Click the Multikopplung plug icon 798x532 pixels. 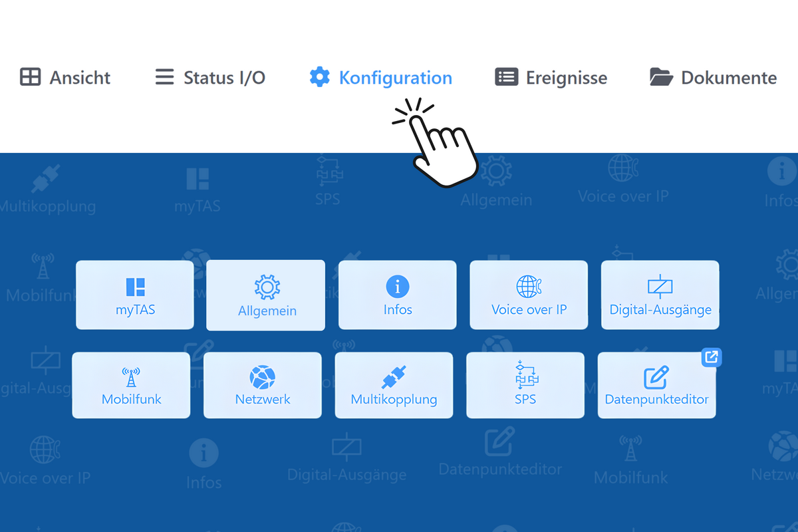(394, 378)
